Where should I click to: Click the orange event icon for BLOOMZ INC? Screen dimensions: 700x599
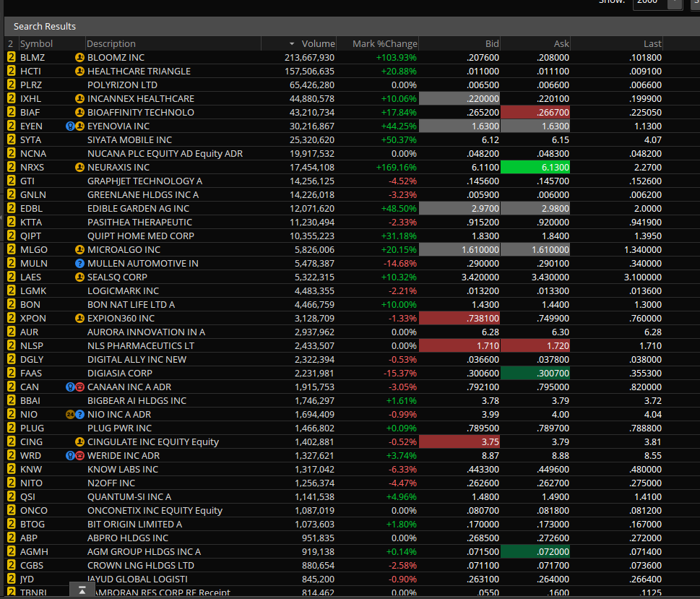tap(79, 57)
